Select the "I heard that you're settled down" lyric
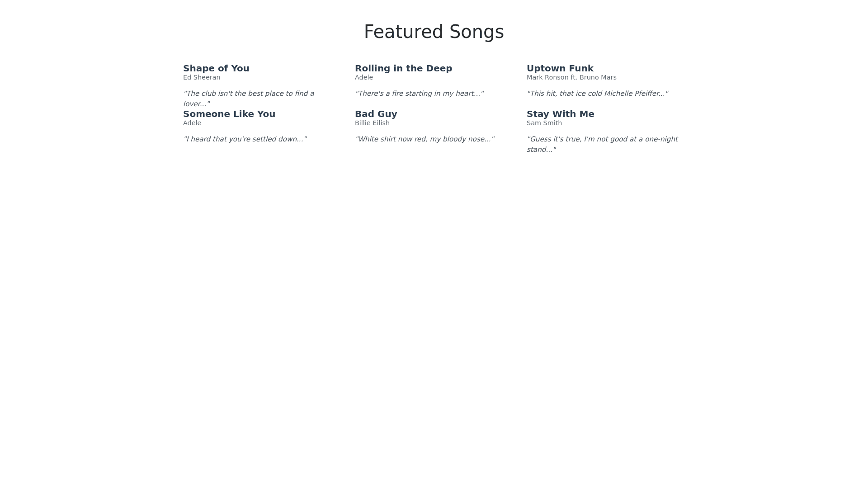 (245, 139)
